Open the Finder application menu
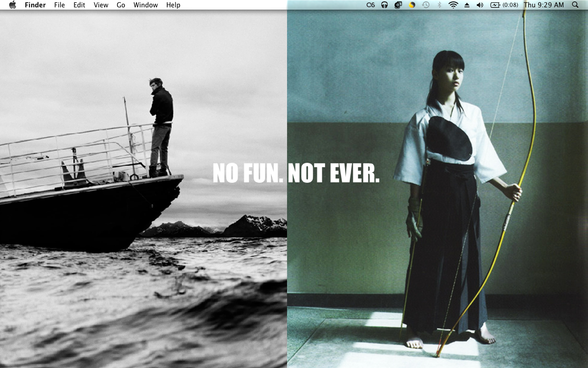Image resolution: width=588 pixels, height=368 pixels. click(35, 5)
